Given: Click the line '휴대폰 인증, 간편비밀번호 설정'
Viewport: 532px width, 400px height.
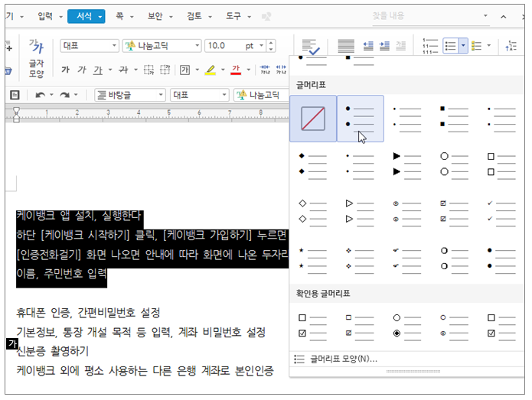Looking at the screenshot, I should [88, 312].
